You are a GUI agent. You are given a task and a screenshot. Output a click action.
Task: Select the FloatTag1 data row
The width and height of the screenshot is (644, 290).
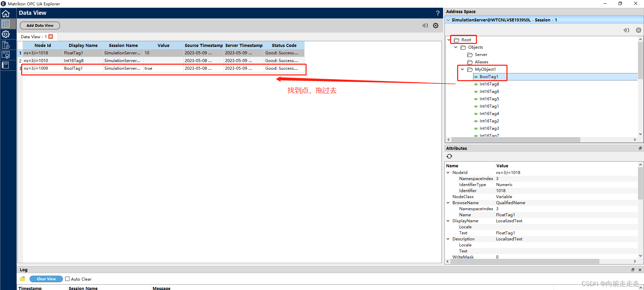tap(164, 53)
